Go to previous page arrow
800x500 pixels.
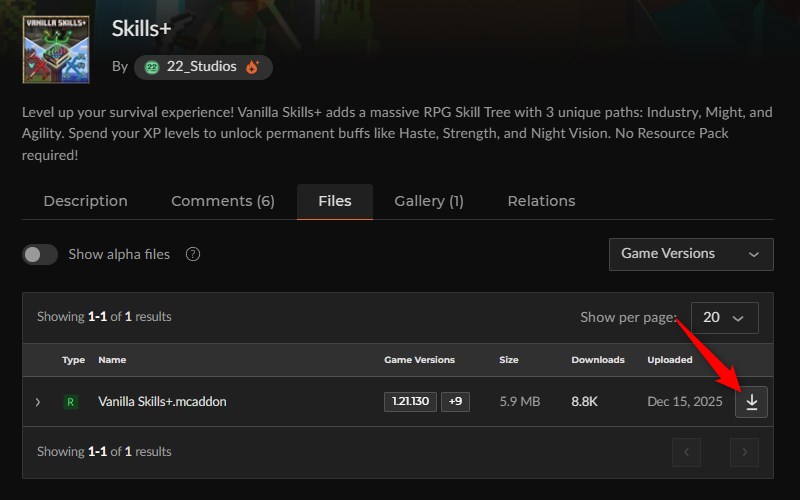click(686, 452)
